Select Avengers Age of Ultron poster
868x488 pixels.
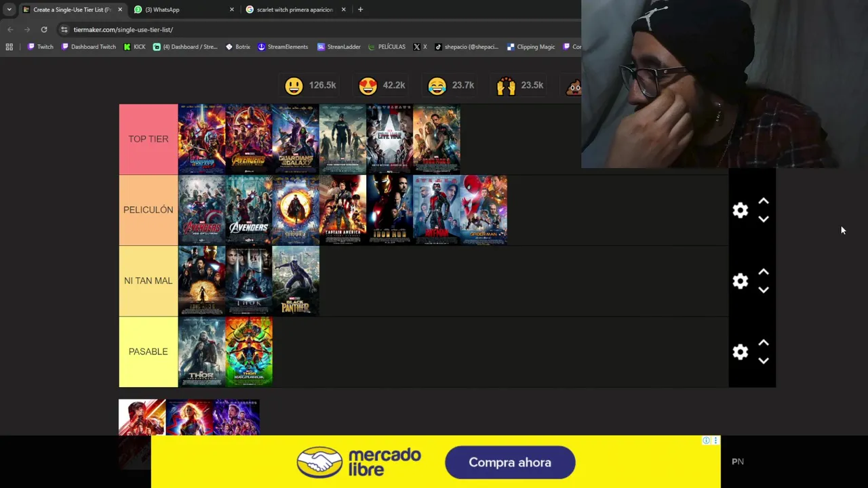click(201, 210)
